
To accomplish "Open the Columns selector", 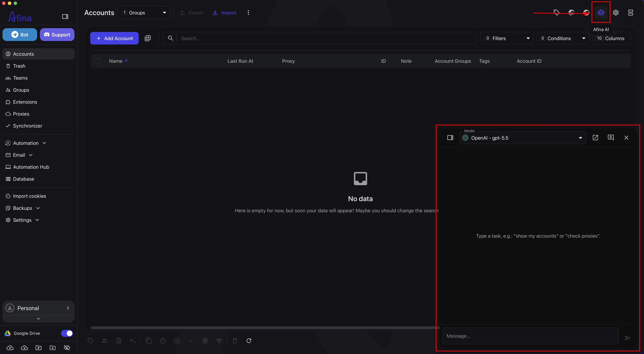I will [x=611, y=38].
